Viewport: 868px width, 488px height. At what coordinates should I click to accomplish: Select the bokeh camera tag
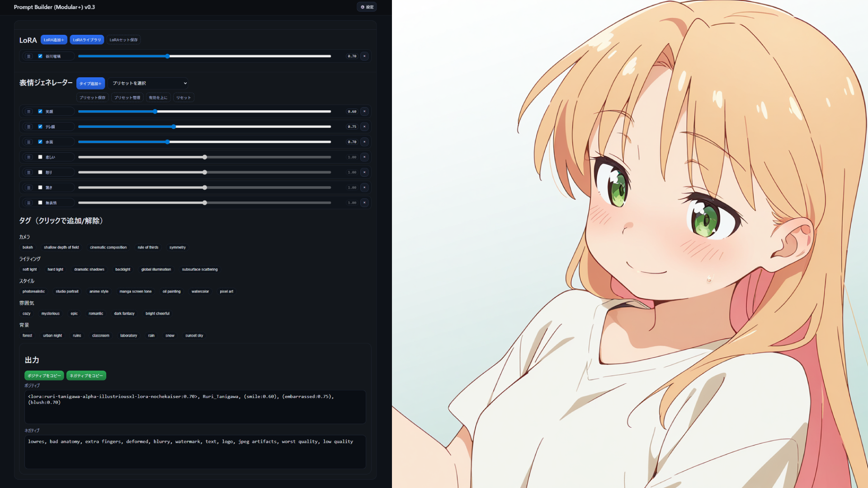coord(28,247)
